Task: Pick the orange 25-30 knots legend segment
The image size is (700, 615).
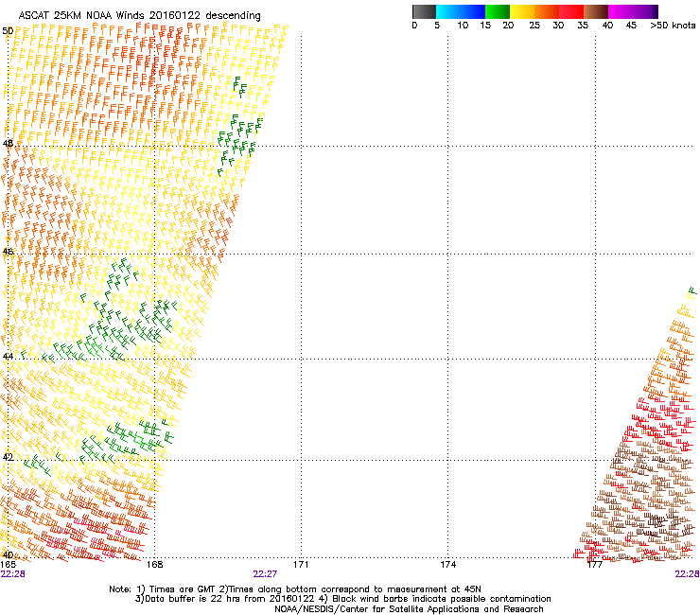Action: [x=547, y=11]
